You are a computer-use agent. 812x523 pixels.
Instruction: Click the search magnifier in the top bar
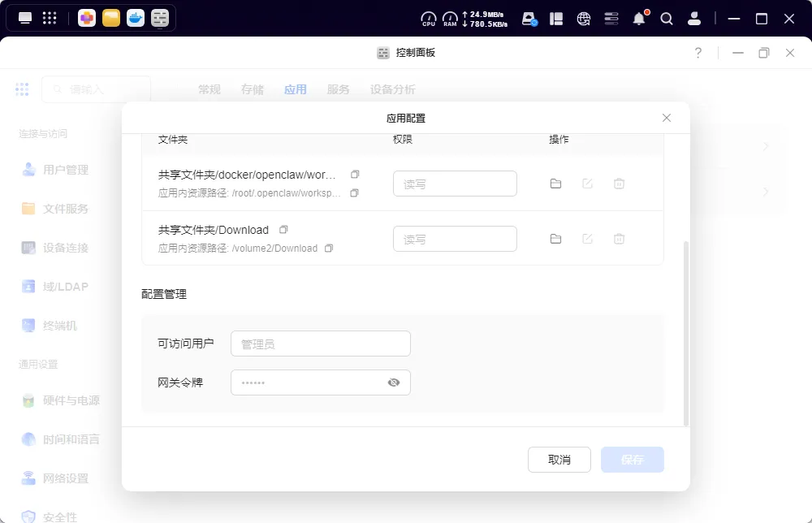coord(667,19)
